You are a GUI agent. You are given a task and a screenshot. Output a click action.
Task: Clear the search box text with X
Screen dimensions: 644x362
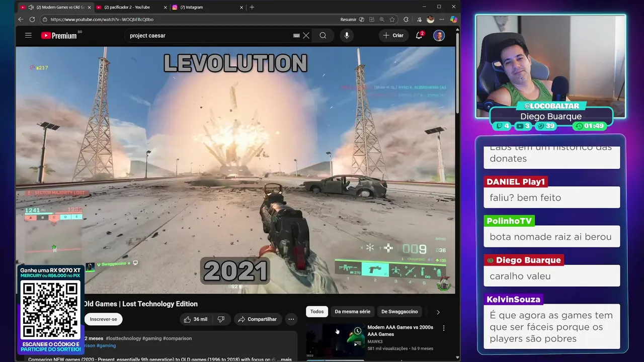click(306, 36)
